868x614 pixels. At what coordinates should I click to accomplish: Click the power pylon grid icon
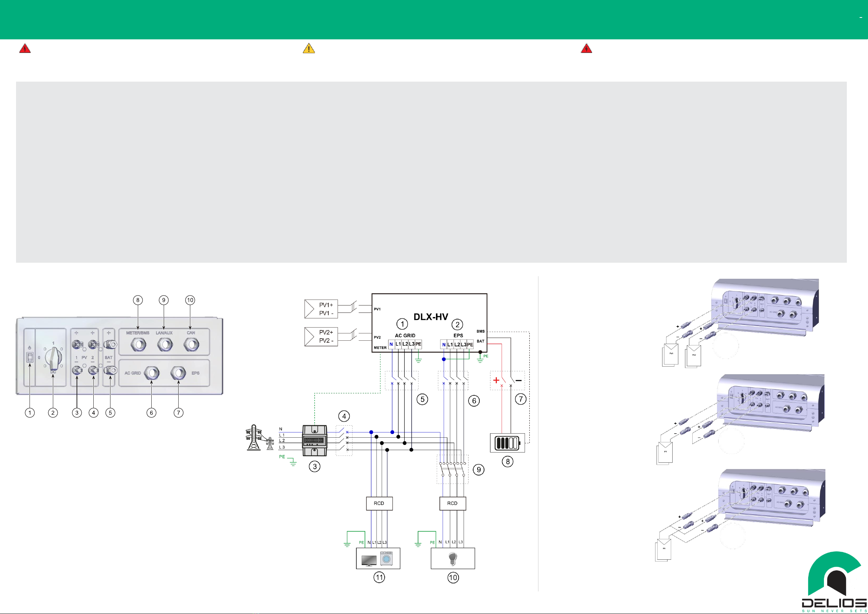click(x=260, y=437)
